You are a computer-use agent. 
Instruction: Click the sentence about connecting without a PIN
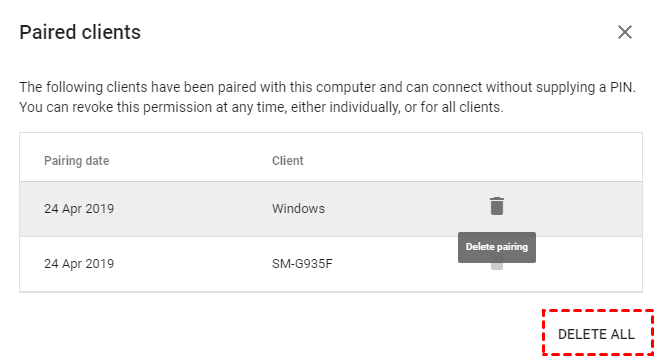[x=327, y=87]
